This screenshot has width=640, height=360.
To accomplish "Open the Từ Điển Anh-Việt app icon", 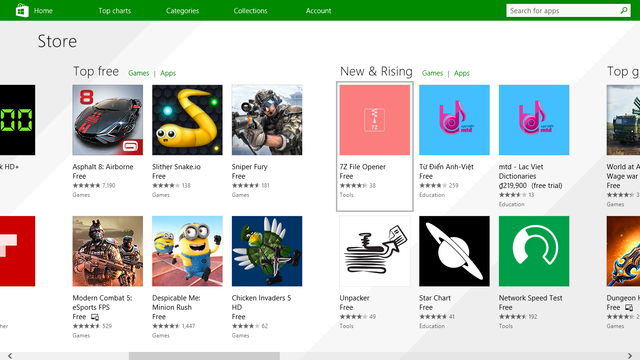I will coord(454,120).
